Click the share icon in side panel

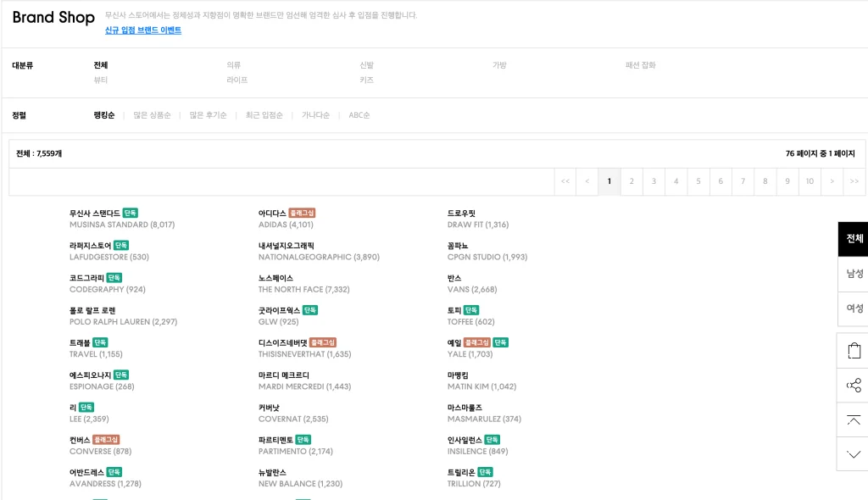point(854,385)
